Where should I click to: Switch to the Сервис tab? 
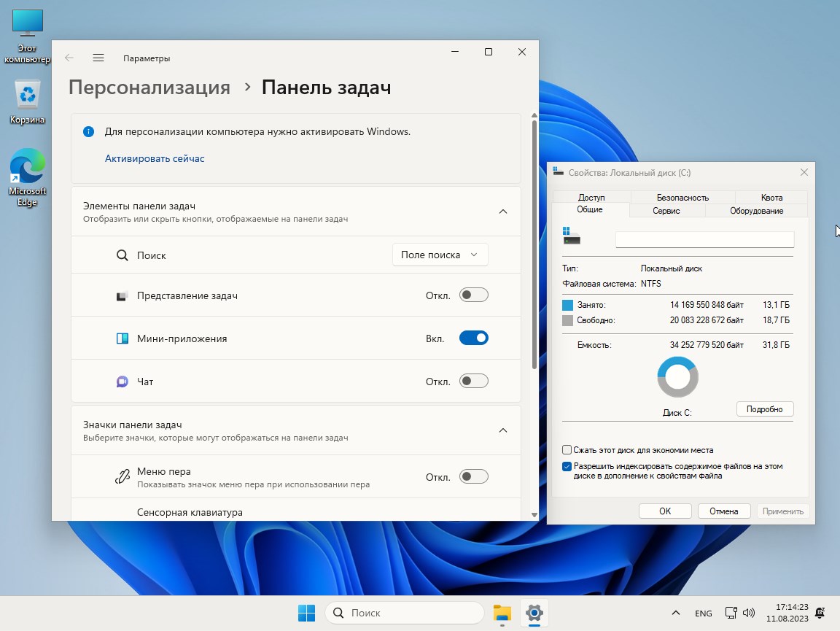coord(666,211)
